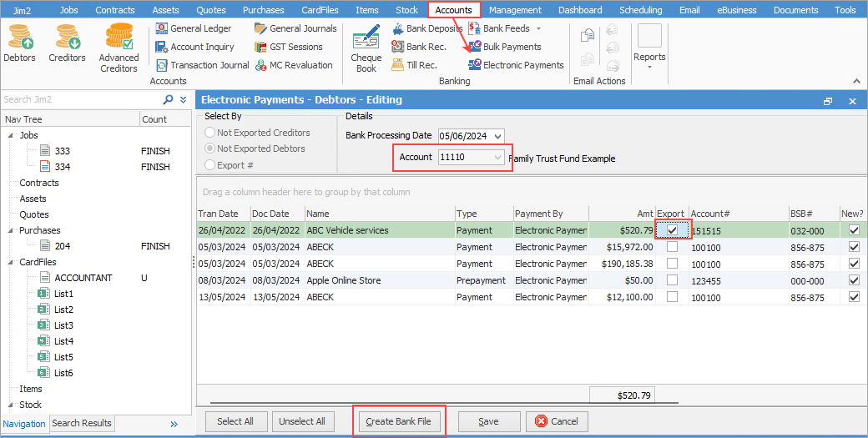The height and width of the screenshot is (438, 868).
Task: Open the Bank Processing Date dropdown
Action: tap(498, 136)
